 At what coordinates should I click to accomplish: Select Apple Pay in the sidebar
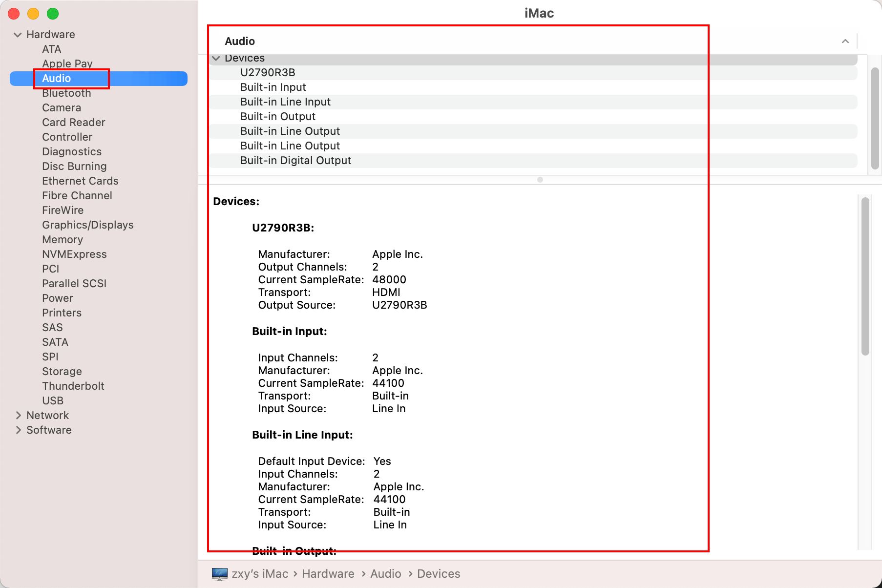click(67, 64)
